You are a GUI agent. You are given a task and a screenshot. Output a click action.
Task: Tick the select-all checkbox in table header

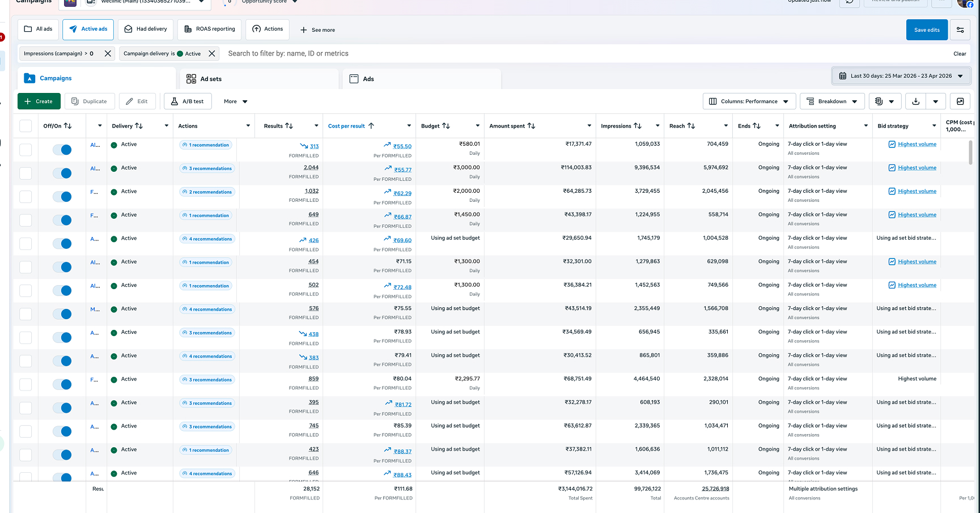26,126
